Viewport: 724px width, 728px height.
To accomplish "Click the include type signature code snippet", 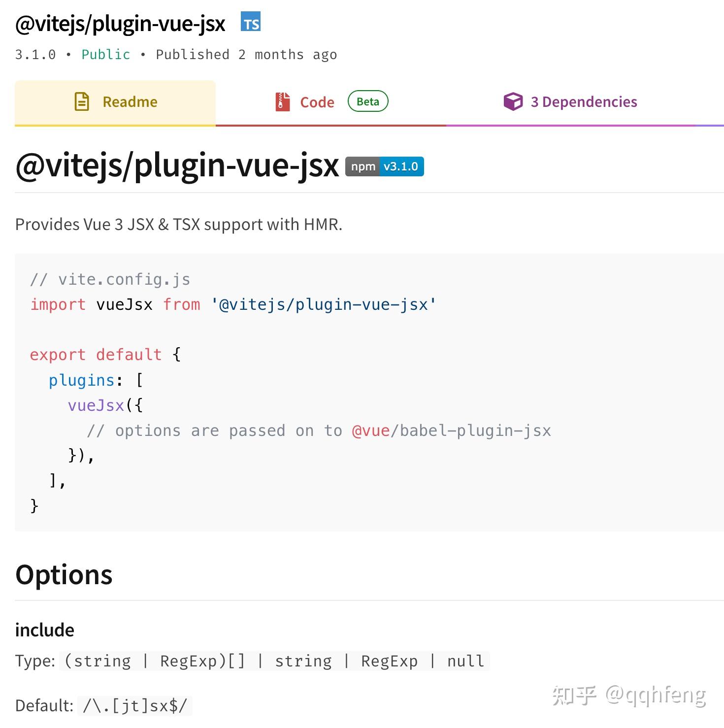I will tap(274, 661).
